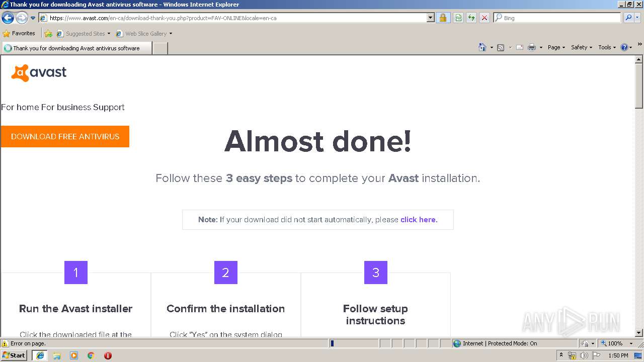Click the Show desktop tray button

click(638, 355)
